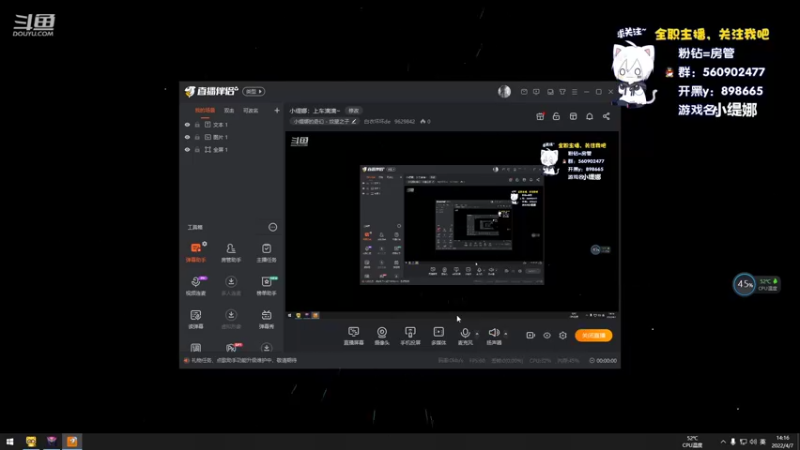Expand microphone options arrow

click(477, 334)
